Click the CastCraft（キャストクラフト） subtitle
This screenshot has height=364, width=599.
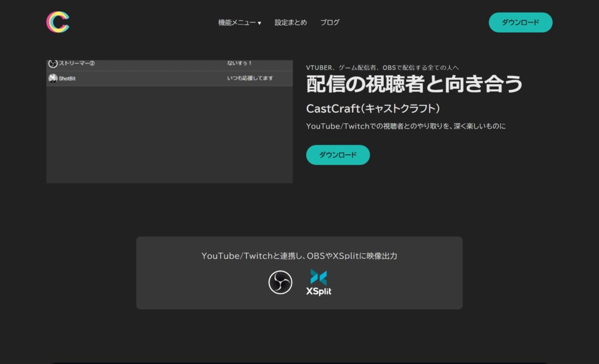tap(373, 109)
